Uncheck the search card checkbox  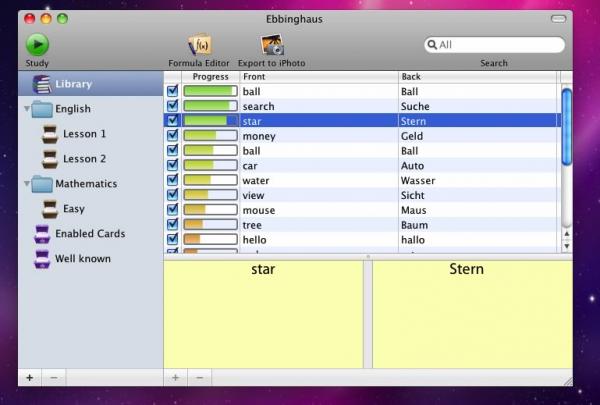click(x=173, y=106)
